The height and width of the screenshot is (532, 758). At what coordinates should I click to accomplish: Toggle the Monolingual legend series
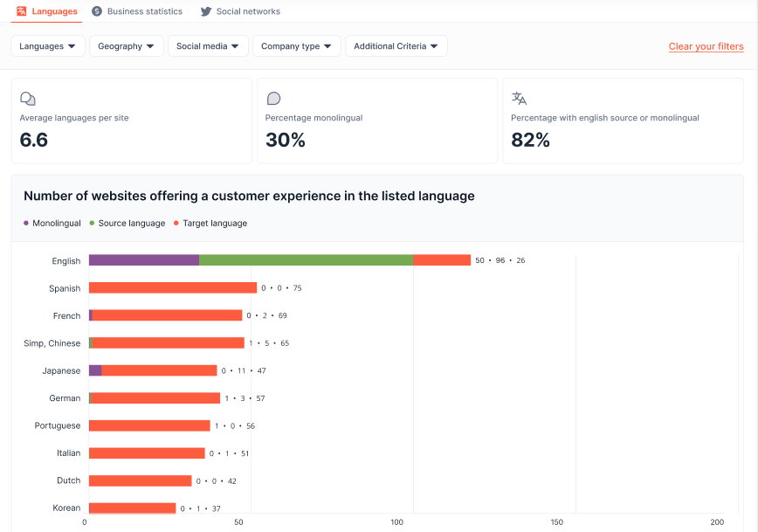point(52,224)
